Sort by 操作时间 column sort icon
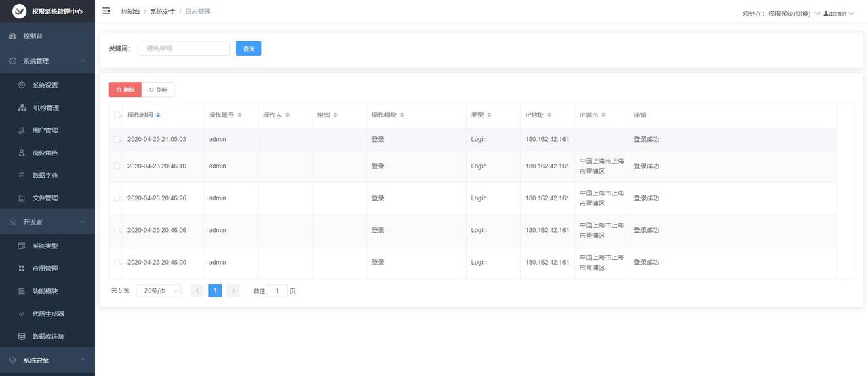This screenshot has width=868, height=376. click(x=158, y=115)
